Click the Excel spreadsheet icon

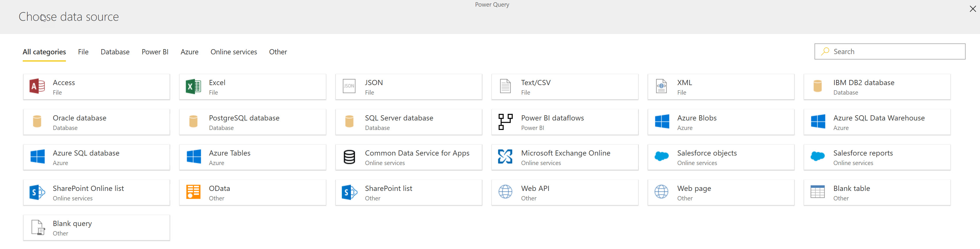point(193,86)
